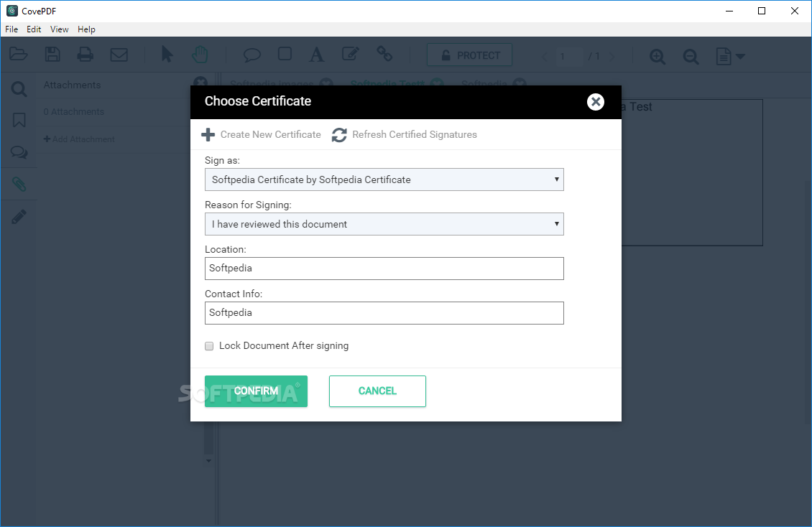Viewport: 812px width, 527px height.
Task: Switch to Softpedia Test tab
Action: click(387, 83)
